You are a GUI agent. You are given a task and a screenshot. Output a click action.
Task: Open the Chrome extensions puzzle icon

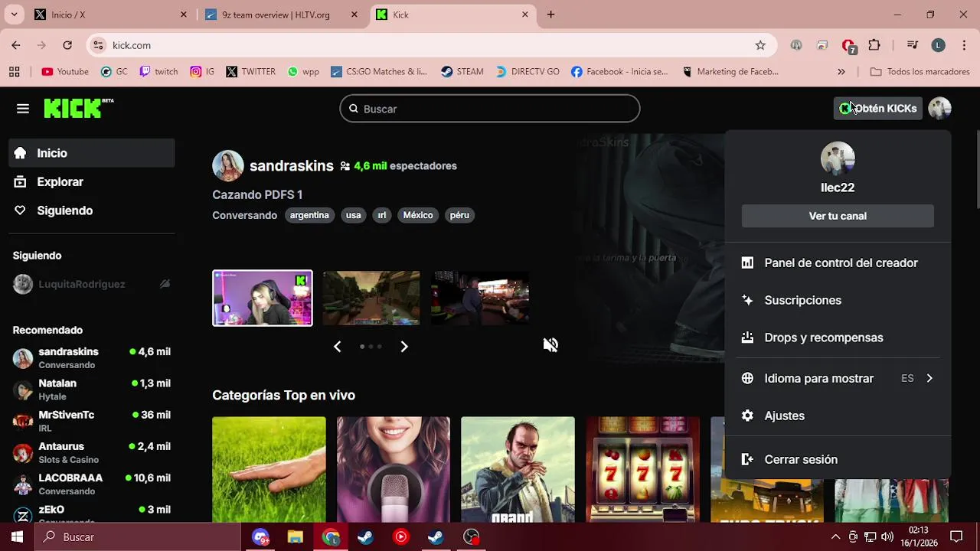(x=874, y=45)
